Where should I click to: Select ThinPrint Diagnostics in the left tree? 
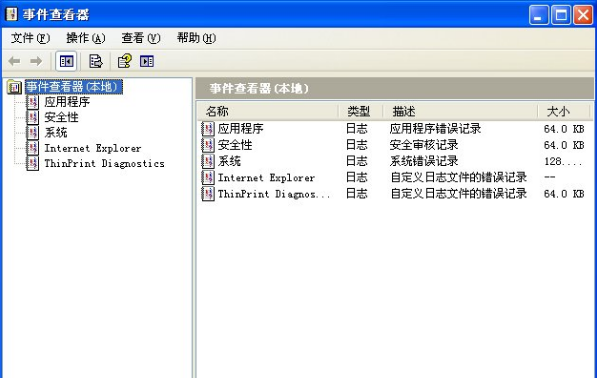pos(104,163)
